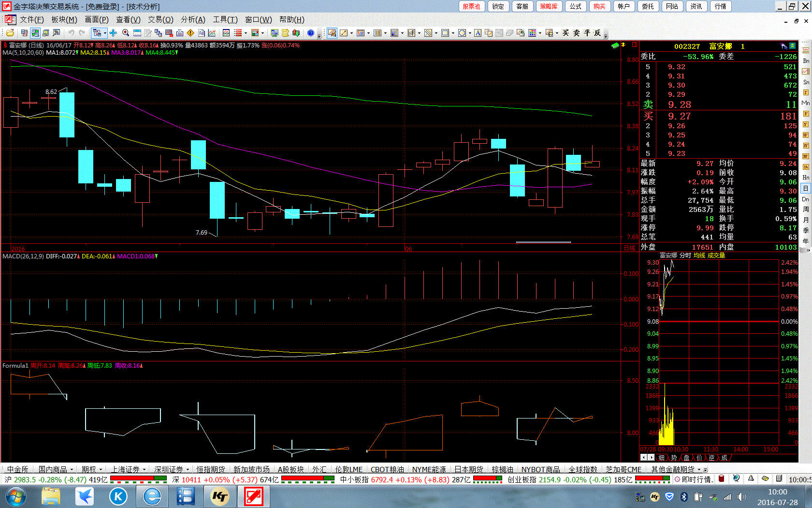Open the rectangle shape tool dropdown arrow
The height and width of the screenshot is (508, 812).
(452, 33)
